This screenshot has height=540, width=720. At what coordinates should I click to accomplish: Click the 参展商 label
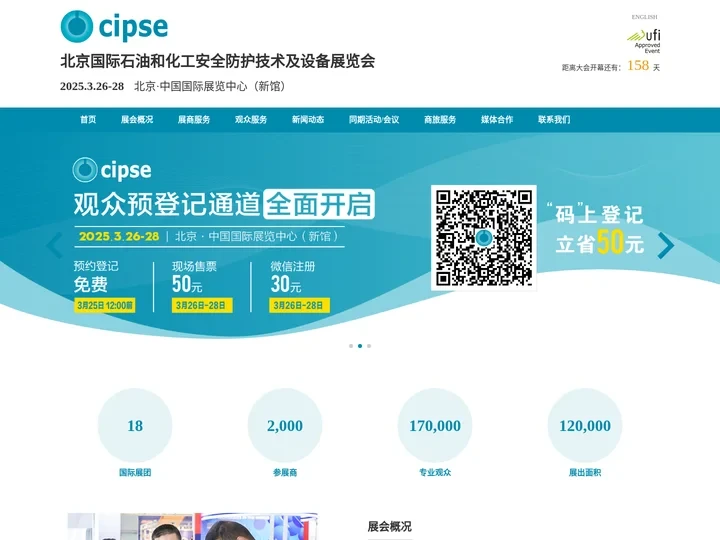(x=285, y=472)
